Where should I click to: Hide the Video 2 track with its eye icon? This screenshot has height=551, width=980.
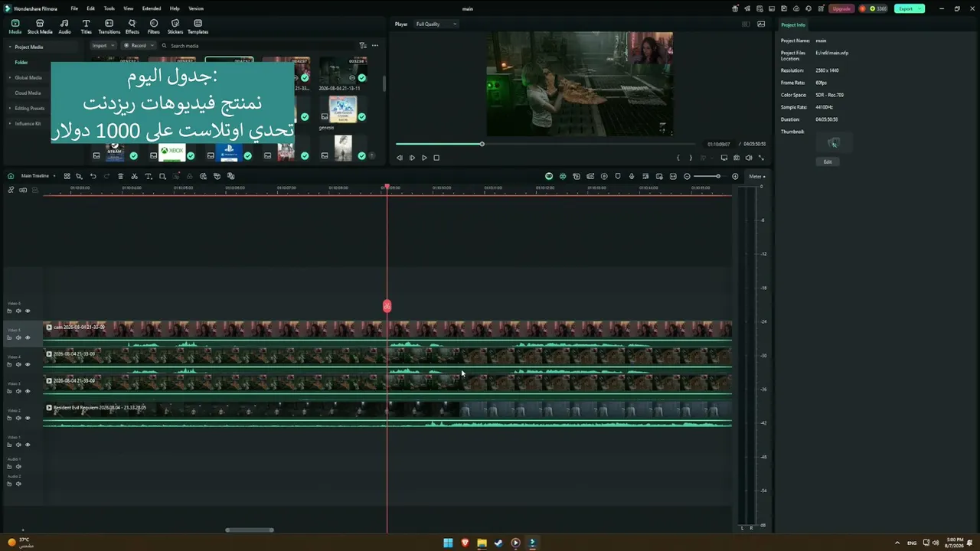point(28,418)
